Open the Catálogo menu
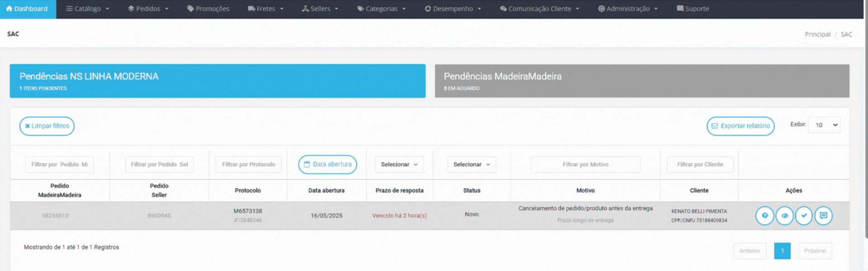This screenshot has height=271, width=868. click(x=88, y=9)
